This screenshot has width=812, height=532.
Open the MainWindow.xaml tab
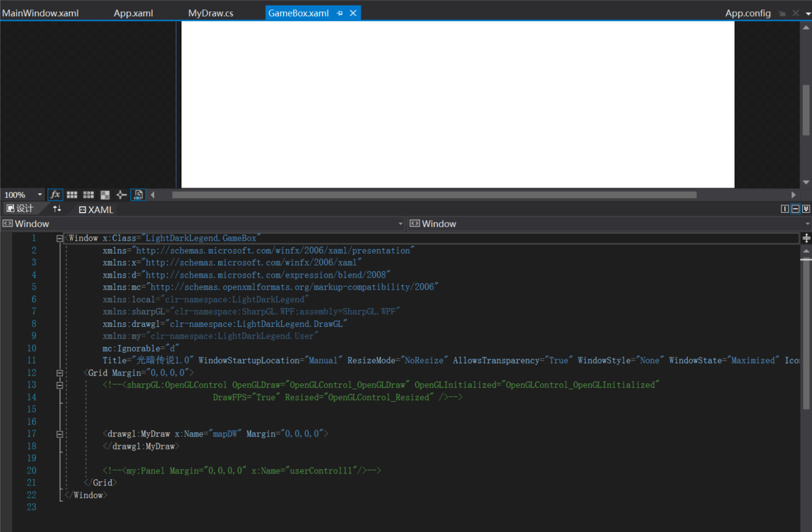pos(40,13)
